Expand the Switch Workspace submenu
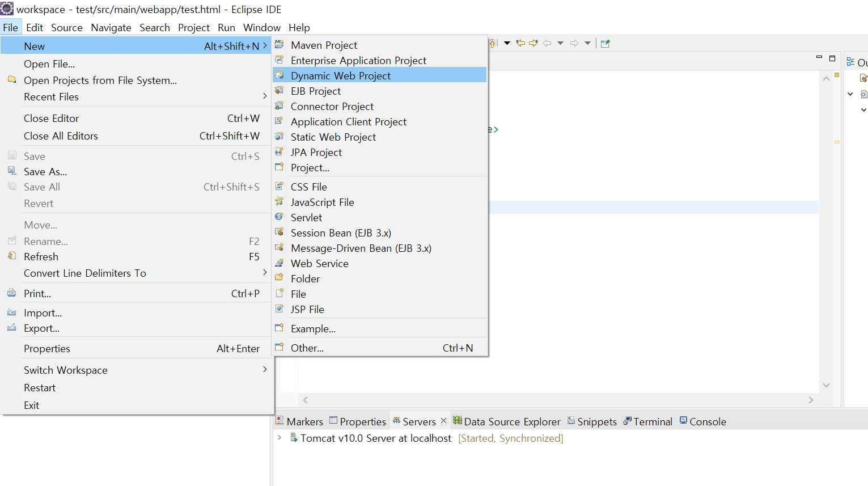Screen dimensions: 868x486 pyautogui.click(x=265, y=370)
